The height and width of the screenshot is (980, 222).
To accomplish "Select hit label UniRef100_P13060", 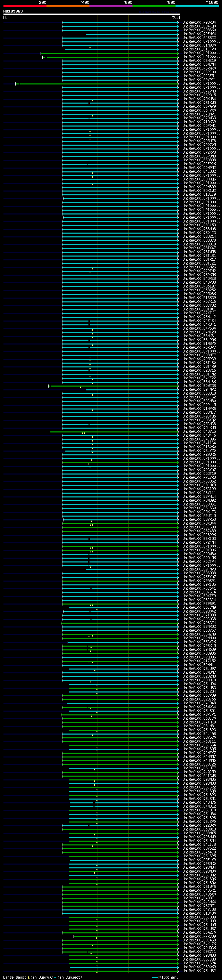I will coord(199,447).
